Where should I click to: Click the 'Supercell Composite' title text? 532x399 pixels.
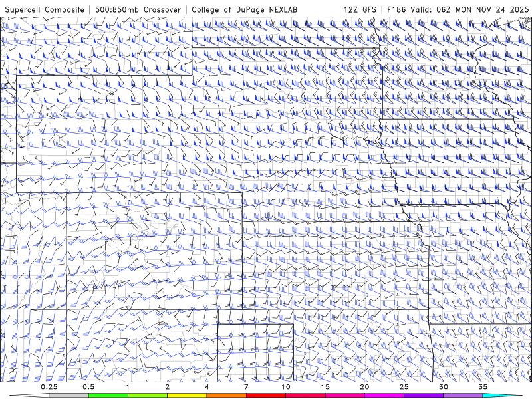click(45, 9)
